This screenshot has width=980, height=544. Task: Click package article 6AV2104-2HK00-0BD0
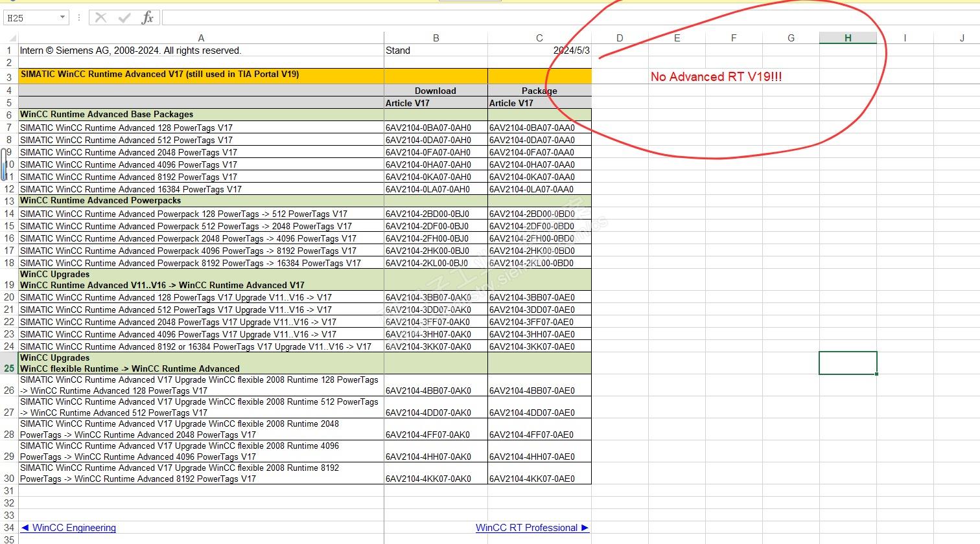point(539,251)
